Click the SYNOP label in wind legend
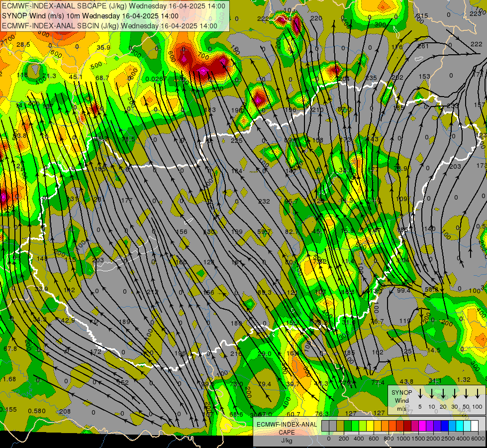The image size is (487, 448). [x=401, y=392]
